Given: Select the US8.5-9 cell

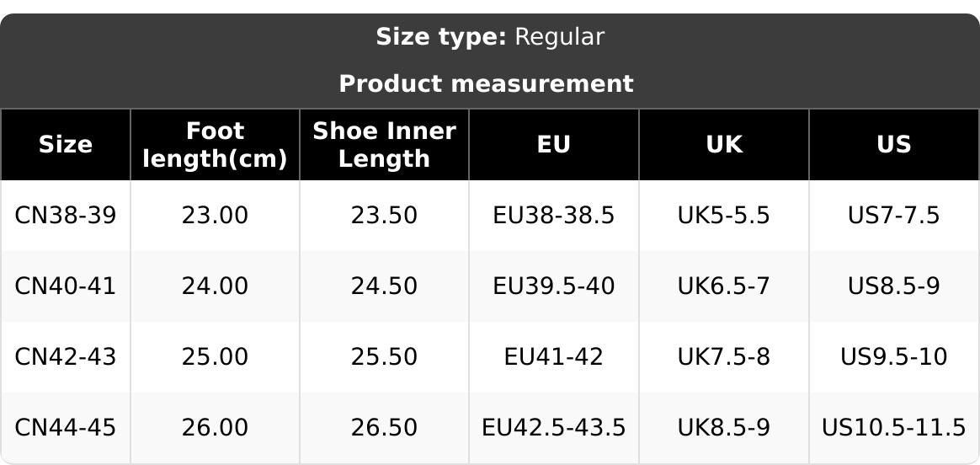Looking at the screenshot, I should click(x=893, y=286).
